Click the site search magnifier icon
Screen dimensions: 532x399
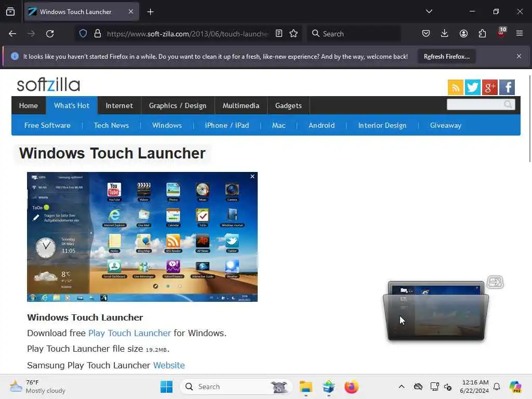[508, 104]
